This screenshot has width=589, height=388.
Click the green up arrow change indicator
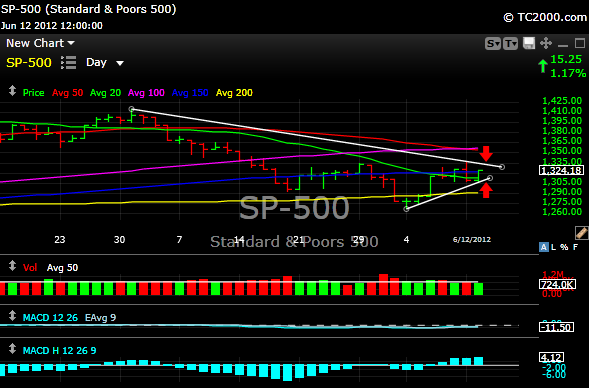543,66
